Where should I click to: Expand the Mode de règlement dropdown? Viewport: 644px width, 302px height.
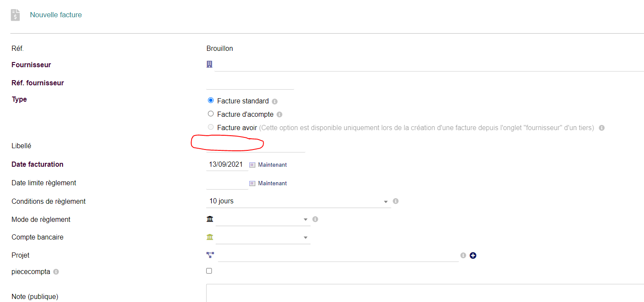[x=305, y=219]
